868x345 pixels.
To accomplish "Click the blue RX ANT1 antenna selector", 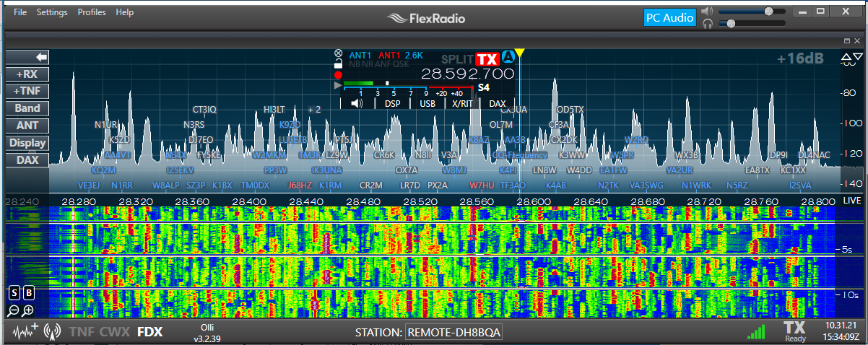I will coord(360,55).
